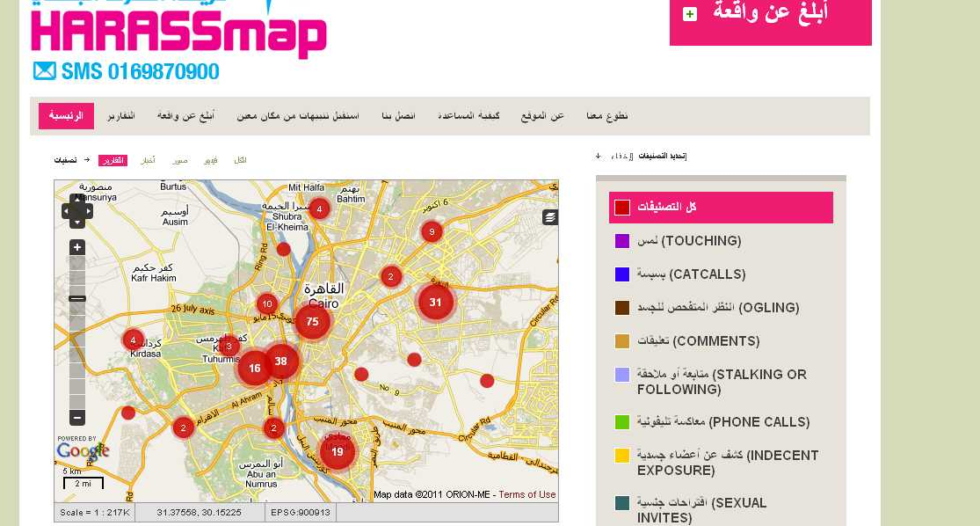Select the أخبار filter above the map
Viewport: 980px width, 526px height.
click(149, 160)
